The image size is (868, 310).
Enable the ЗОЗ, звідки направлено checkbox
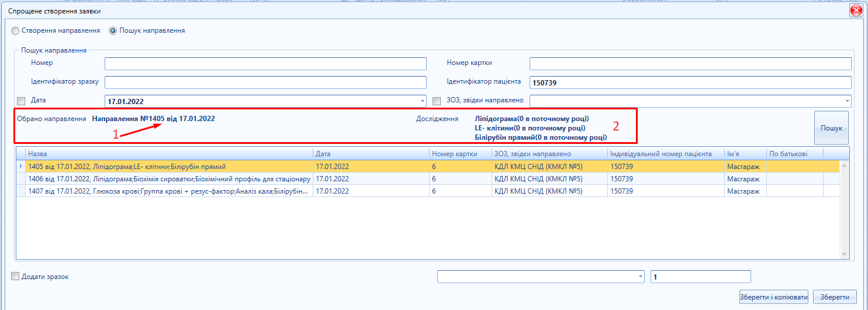click(437, 101)
